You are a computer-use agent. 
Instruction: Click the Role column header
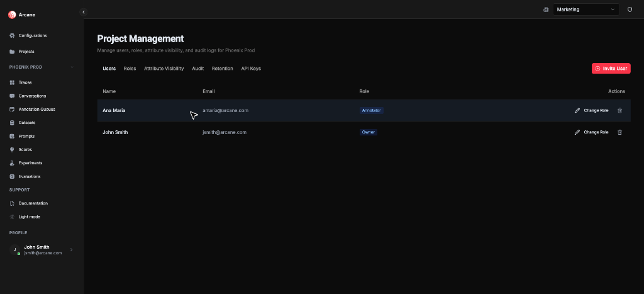(364, 91)
